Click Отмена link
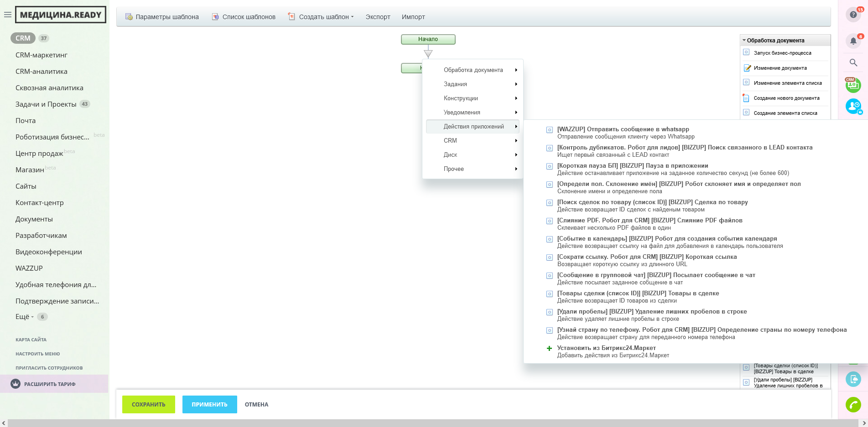Image resolution: width=868 pixels, height=427 pixels. click(x=256, y=404)
